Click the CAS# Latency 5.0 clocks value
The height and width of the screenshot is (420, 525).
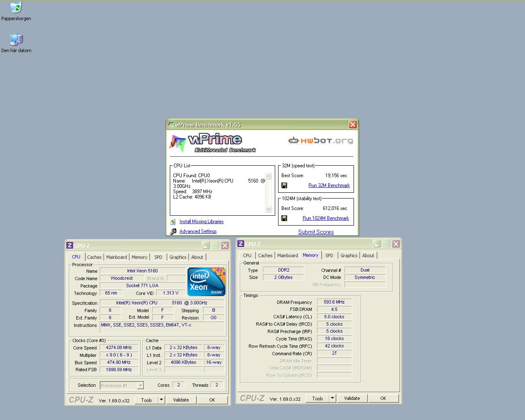point(334,317)
